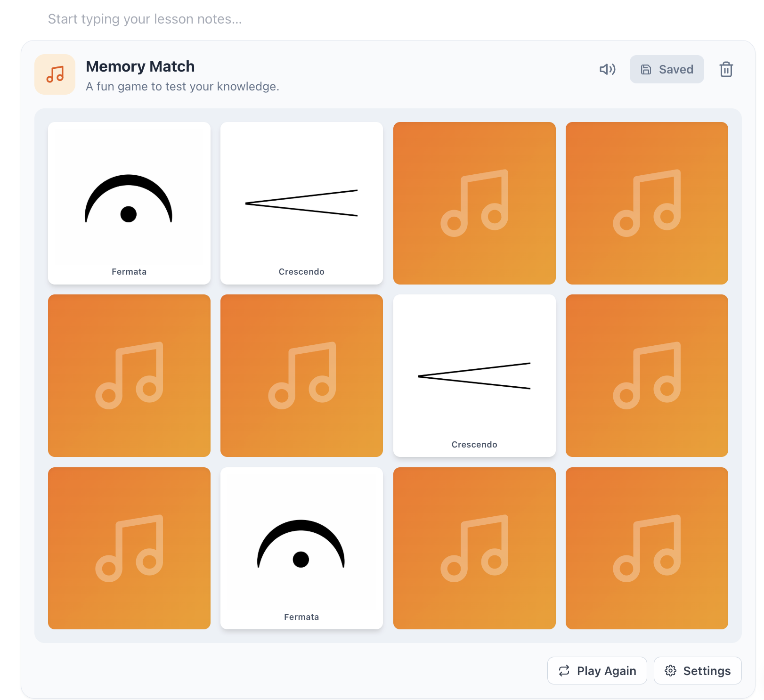Delete the Memory Match widget via trash icon

(x=726, y=69)
